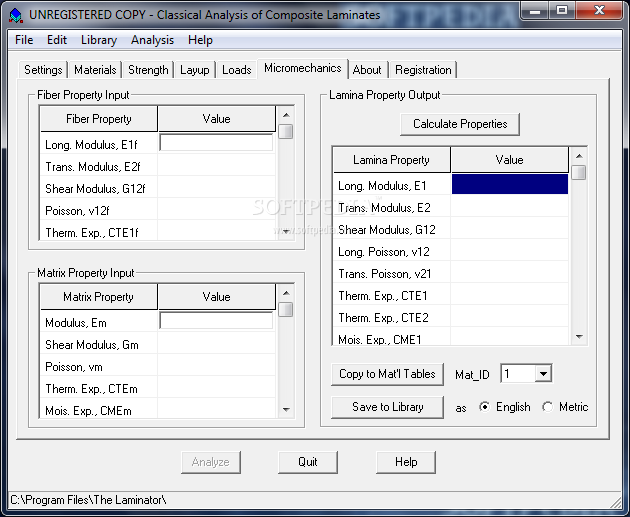
Task: Click the bottom Help button
Action: coord(406,462)
